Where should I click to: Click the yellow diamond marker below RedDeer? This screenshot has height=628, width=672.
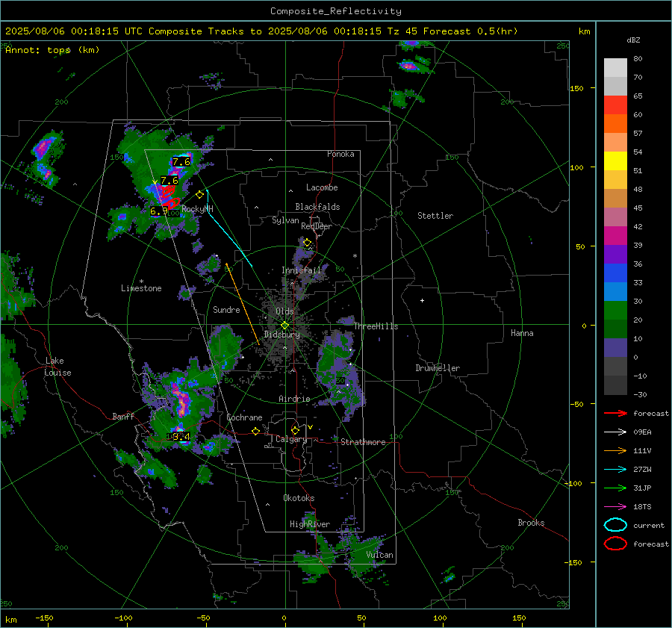(x=308, y=243)
